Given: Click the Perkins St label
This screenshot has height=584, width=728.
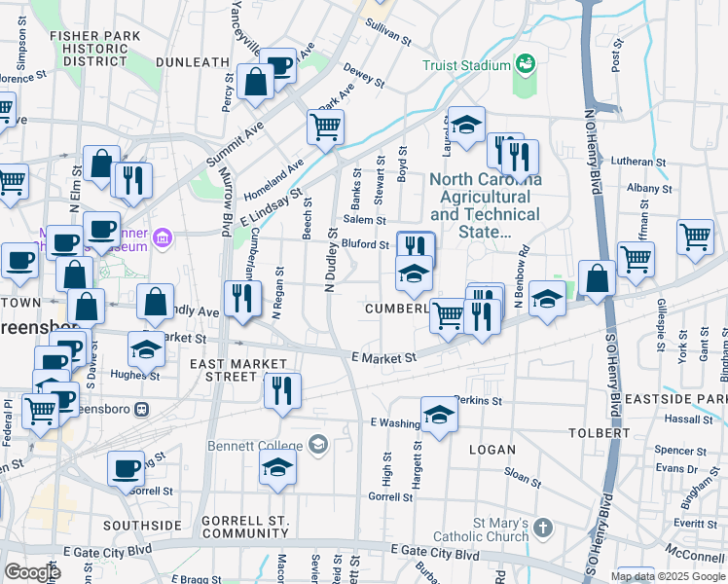Looking at the screenshot, I should pos(478,400).
